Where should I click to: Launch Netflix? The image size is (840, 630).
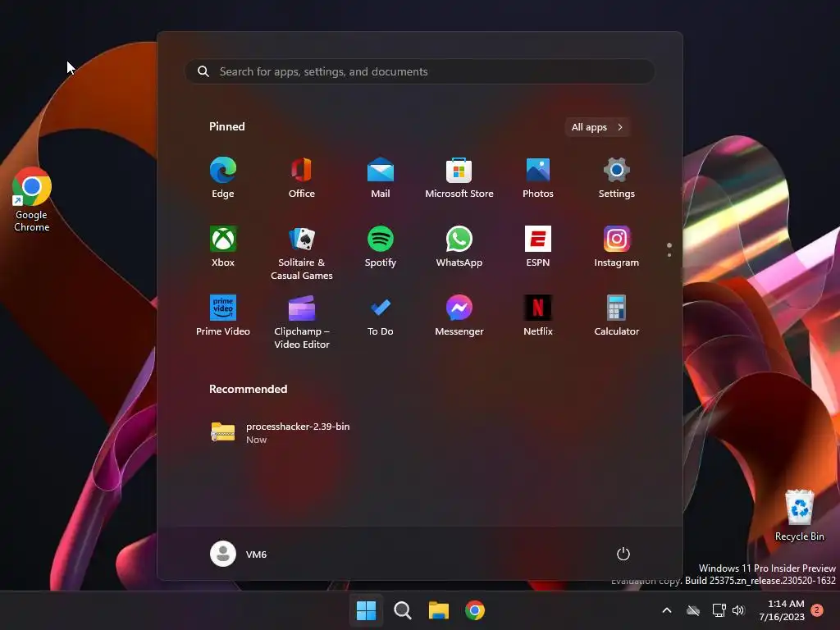538,316
